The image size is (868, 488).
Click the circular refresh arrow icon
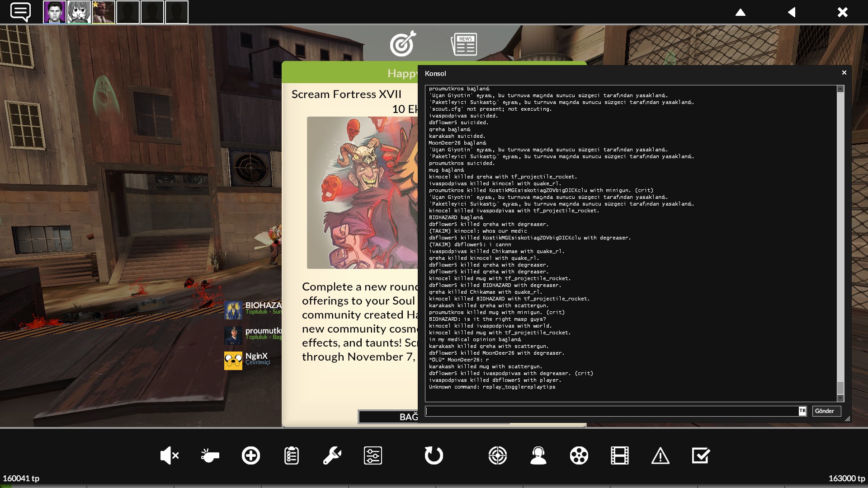coord(434,455)
